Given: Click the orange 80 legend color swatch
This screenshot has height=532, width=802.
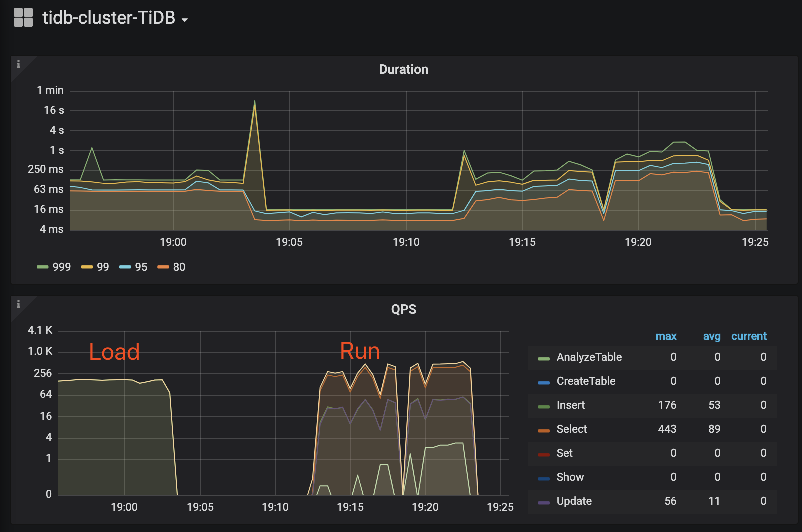Looking at the screenshot, I should 163,267.
